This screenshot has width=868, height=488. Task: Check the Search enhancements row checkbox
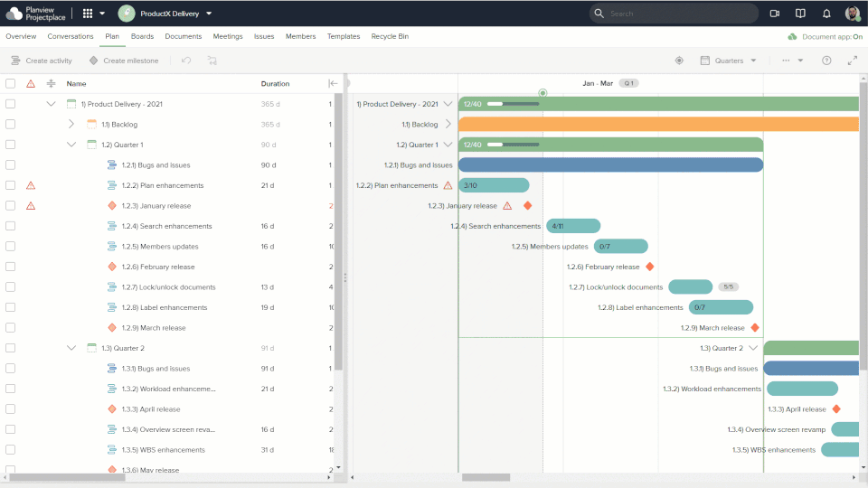click(11, 226)
